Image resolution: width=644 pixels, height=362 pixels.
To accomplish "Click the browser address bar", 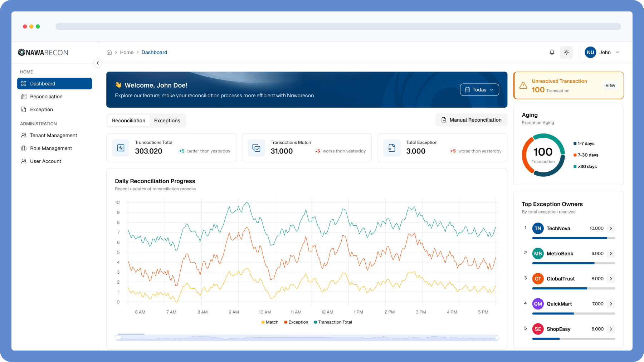I will pos(338,26).
